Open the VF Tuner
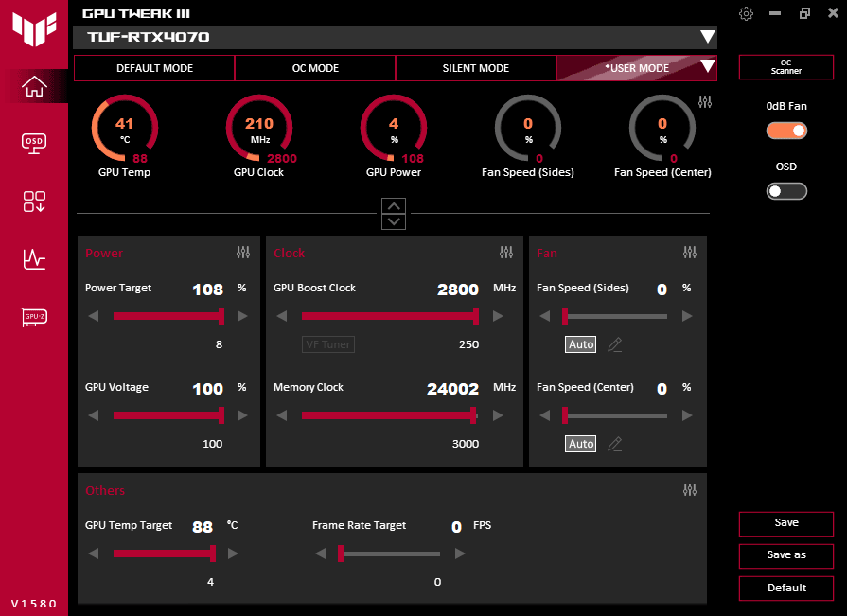This screenshot has width=847, height=616. [327, 344]
